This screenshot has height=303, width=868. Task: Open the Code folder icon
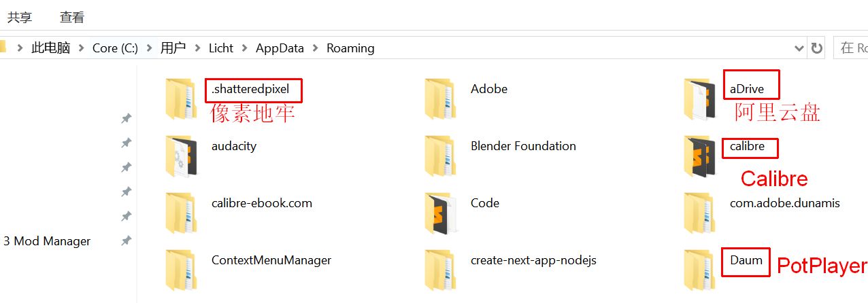pyautogui.click(x=440, y=213)
